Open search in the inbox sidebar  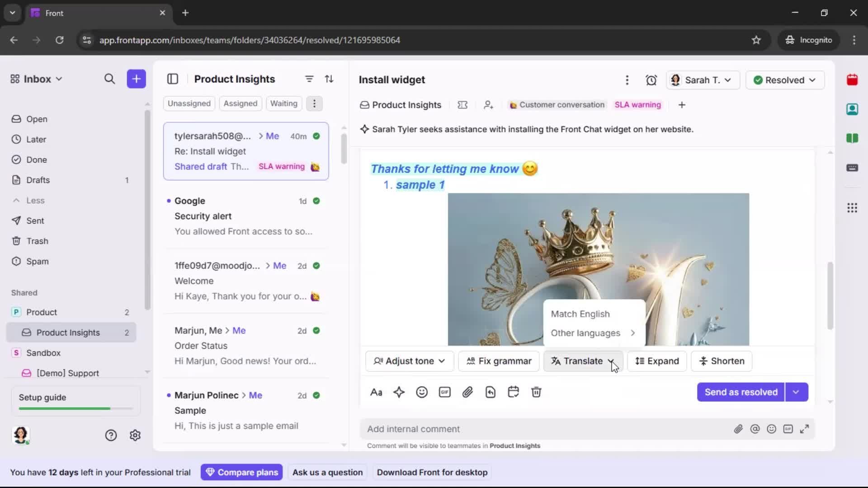[110, 79]
